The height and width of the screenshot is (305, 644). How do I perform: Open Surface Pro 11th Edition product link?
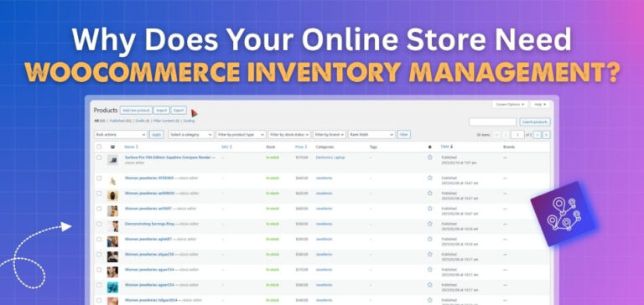pyautogui.click(x=168, y=158)
